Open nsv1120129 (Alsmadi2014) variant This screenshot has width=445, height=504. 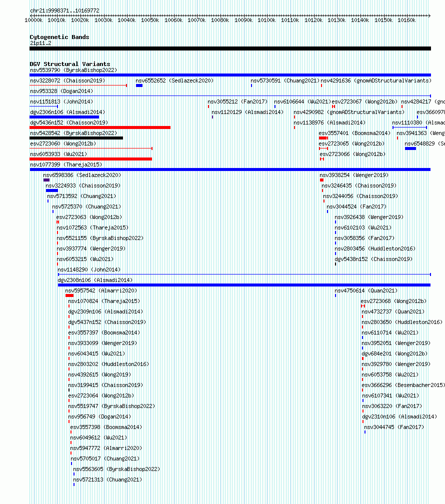(247, 112)
